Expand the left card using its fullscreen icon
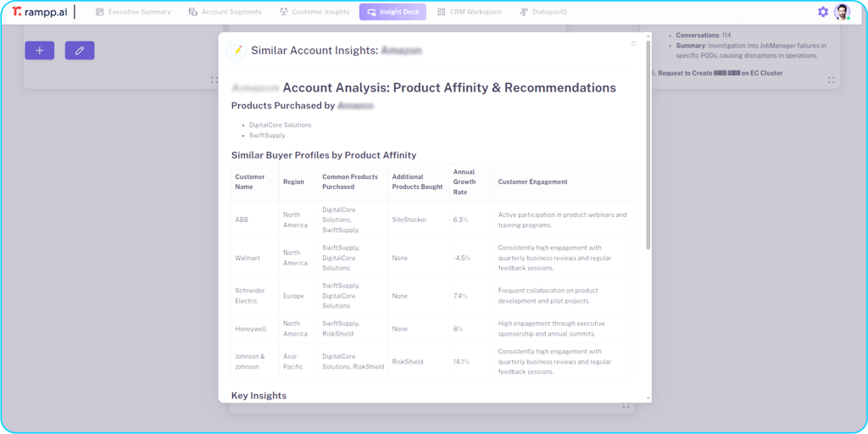 pos(214,81)
